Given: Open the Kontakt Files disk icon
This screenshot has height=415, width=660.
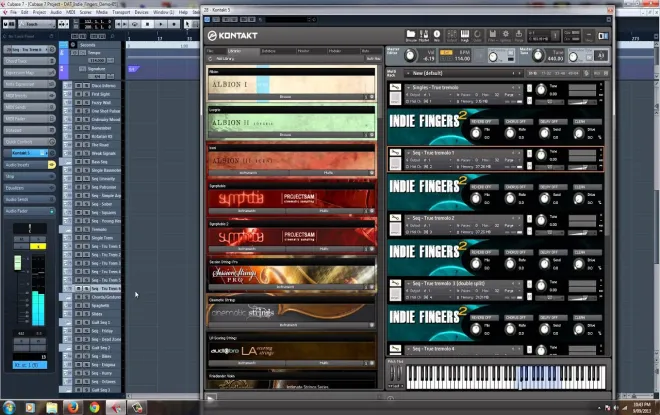Looking at the screenshot, I should coord(492,35).
